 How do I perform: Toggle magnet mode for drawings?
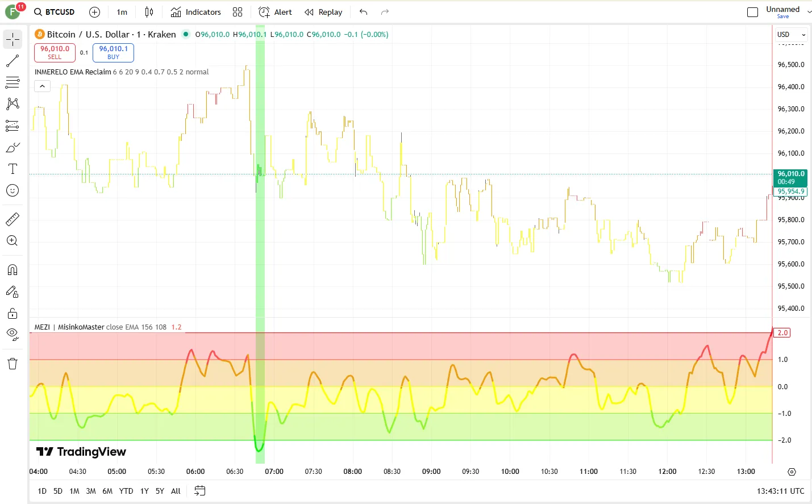click(x=13, y=270)
